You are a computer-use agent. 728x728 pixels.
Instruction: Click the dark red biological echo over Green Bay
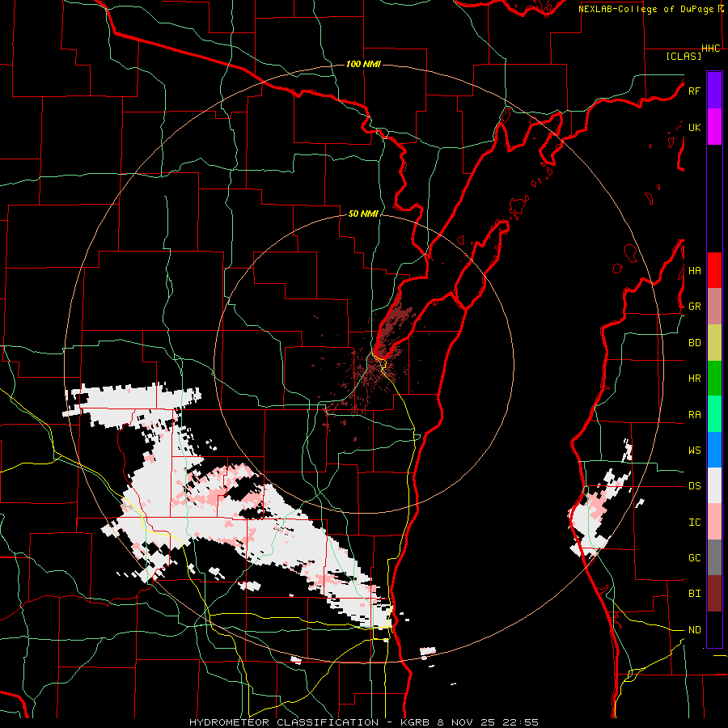coord(392,325)
